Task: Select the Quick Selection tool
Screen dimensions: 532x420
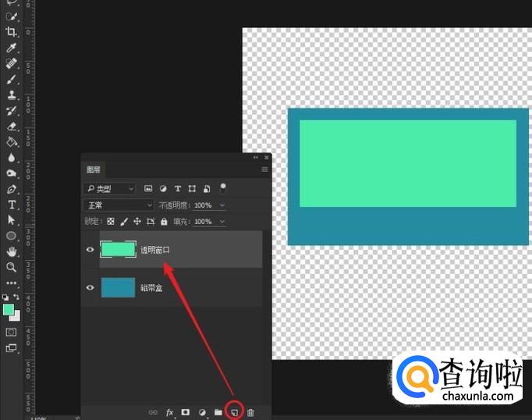Action: [11, 16]
